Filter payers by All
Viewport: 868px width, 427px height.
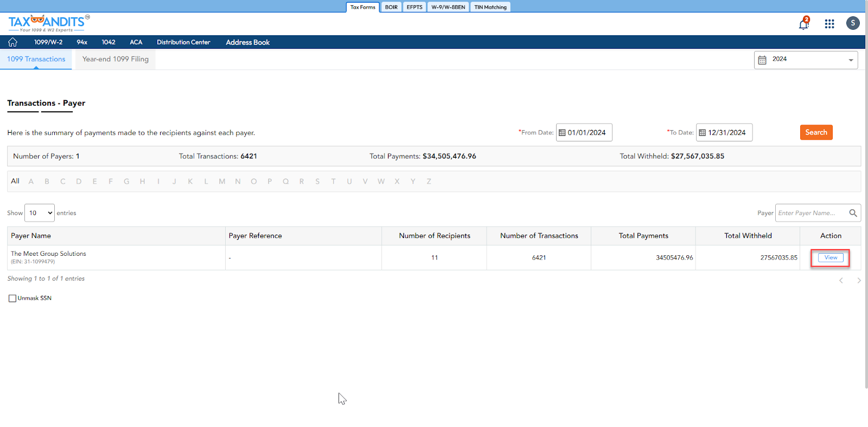tap(15, 181)
